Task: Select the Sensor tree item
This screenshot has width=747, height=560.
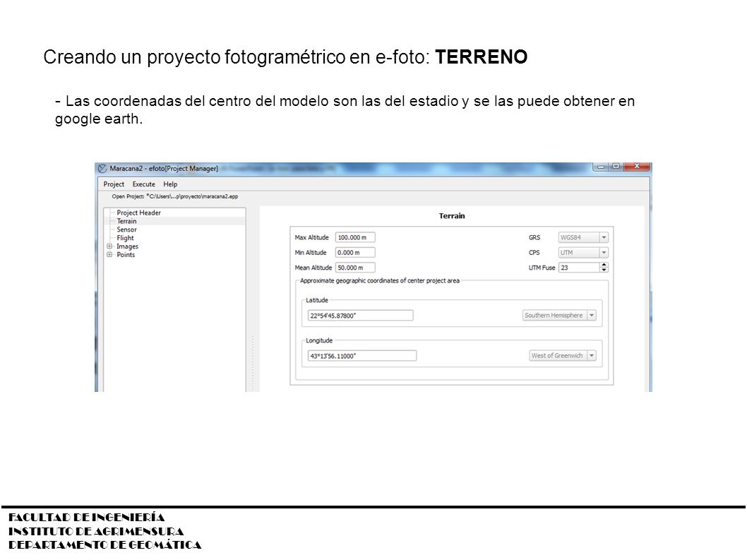Action: (126, 230)
